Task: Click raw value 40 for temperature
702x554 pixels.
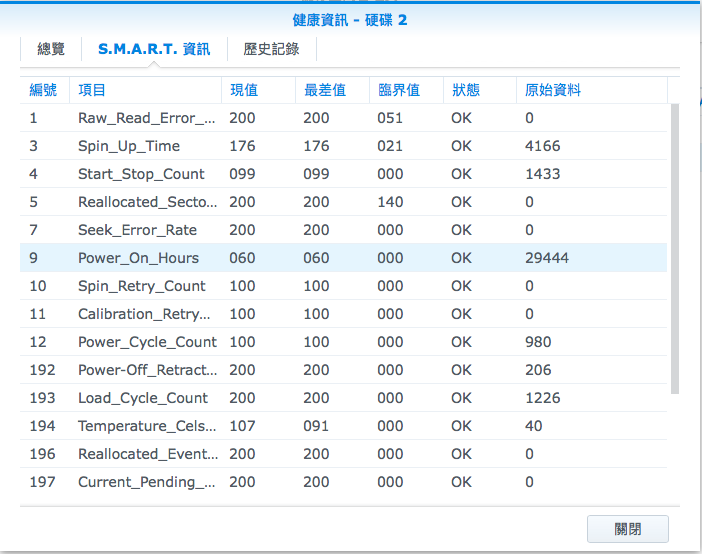Action: (x=534, y=425)
